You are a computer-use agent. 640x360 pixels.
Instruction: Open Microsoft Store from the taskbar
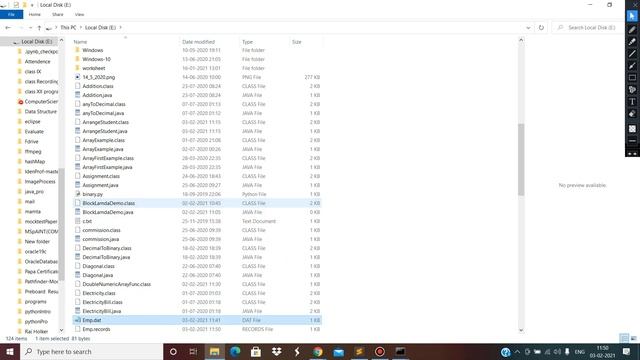tap(256, 351)
